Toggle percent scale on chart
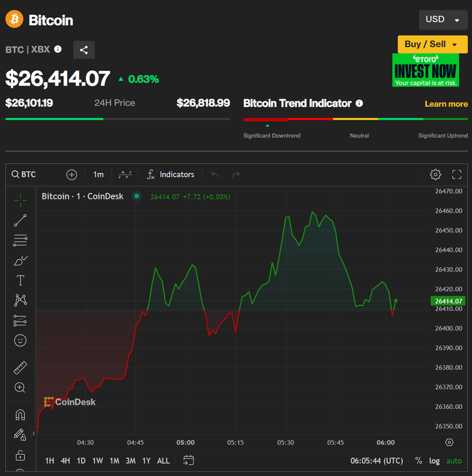472x476 pixels. point(418,461)
